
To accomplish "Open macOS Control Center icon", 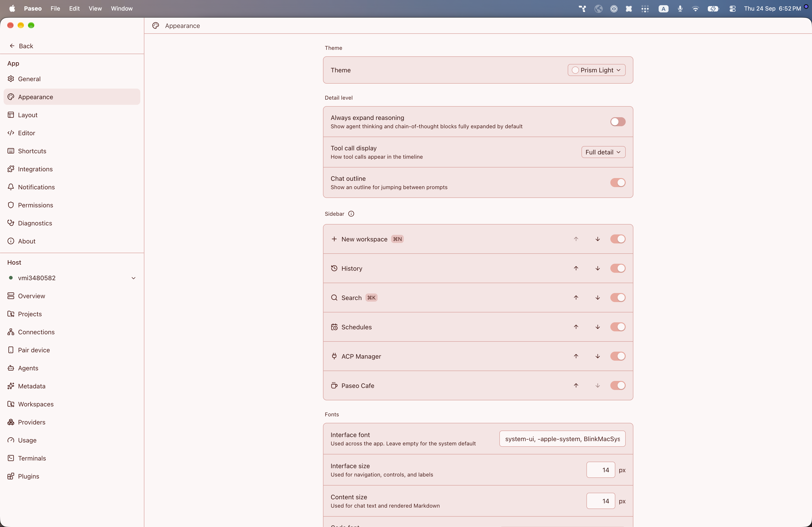I will coord(733,9).
